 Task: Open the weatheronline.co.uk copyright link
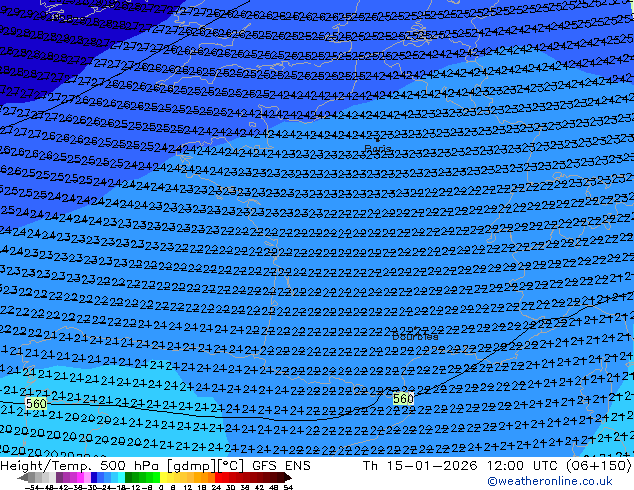(550, 481)
